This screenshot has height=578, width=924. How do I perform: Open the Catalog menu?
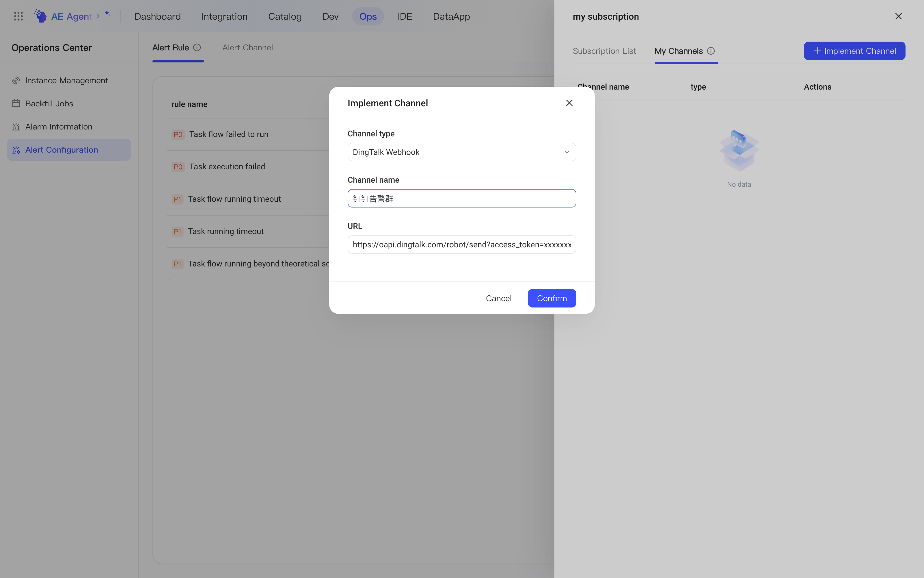click(285, 16)
